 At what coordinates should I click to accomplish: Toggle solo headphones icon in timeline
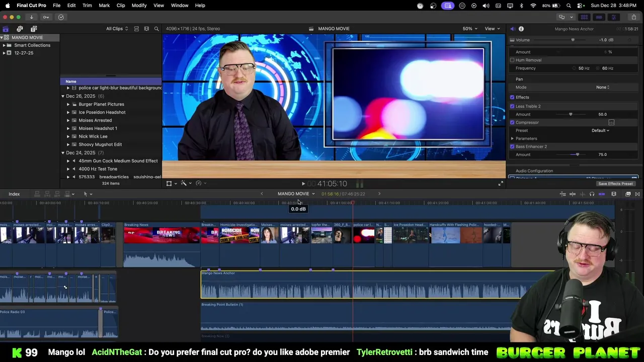tap(592, 194)
